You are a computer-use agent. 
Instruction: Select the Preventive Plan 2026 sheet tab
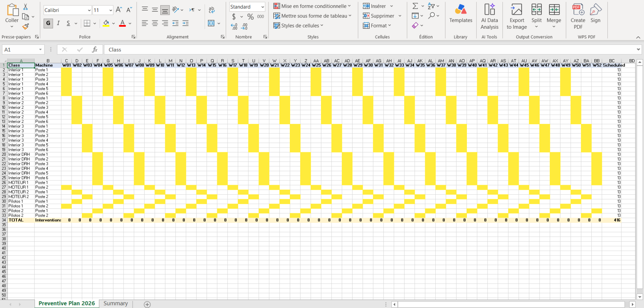coord(67,304)
